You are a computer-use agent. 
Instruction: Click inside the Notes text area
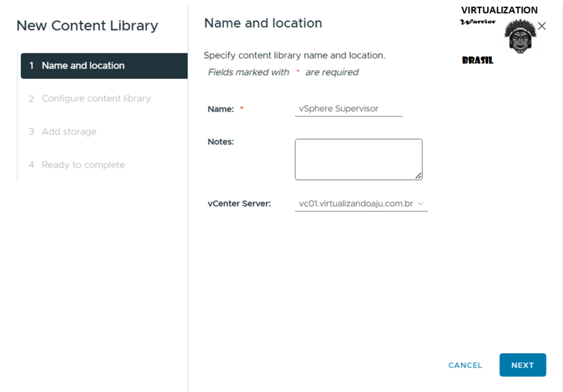click(x=358, y=159)
